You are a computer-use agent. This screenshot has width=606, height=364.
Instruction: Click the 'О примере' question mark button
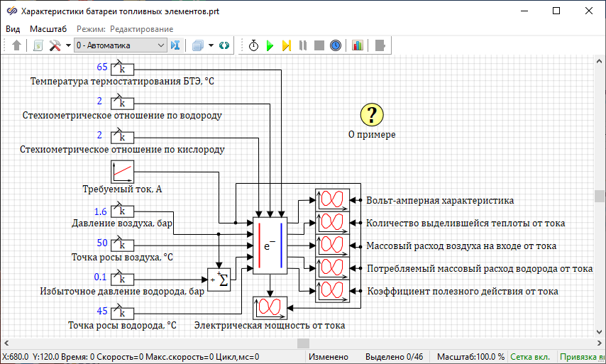(x=372, y=114)
